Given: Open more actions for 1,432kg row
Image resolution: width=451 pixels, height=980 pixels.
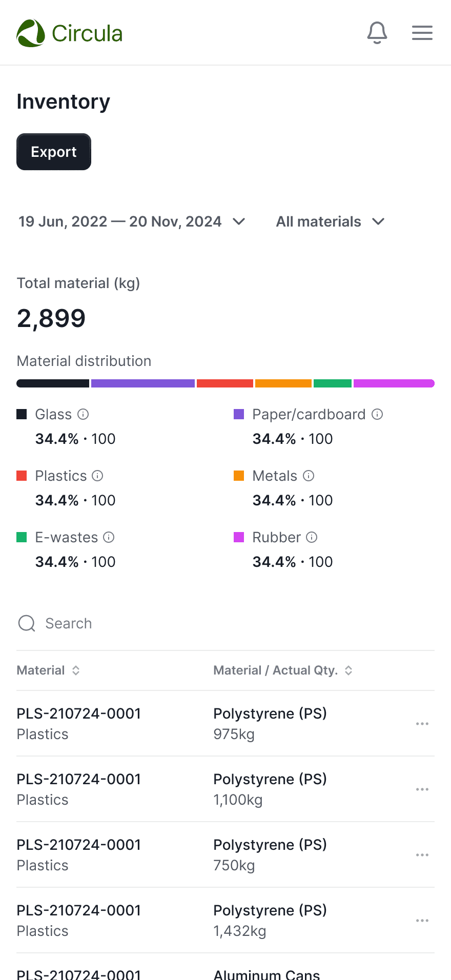Looking at the screenshot, I should [422, 921].
